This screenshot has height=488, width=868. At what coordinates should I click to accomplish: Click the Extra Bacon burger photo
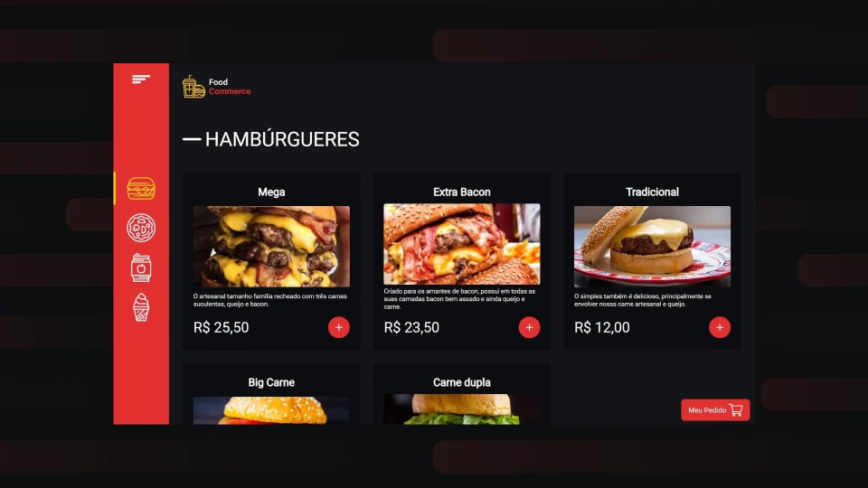462,244
